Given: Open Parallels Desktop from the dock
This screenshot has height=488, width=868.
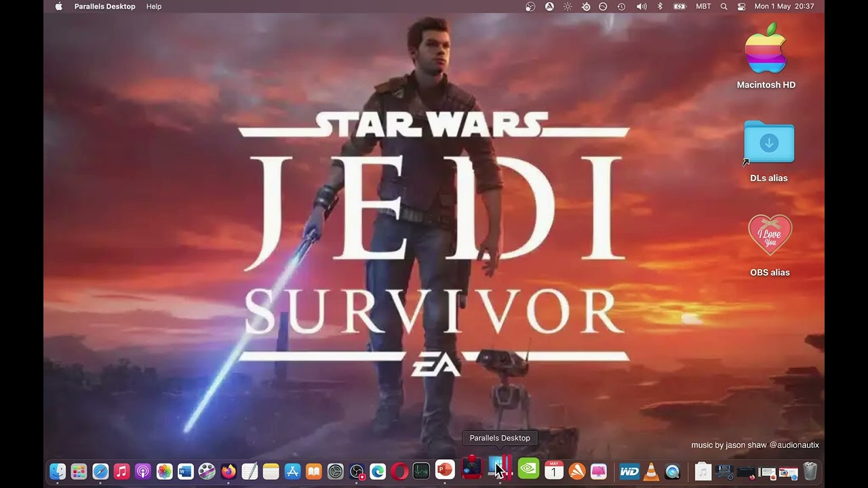Looking at the screenshot, I should [x=500, y=469].
